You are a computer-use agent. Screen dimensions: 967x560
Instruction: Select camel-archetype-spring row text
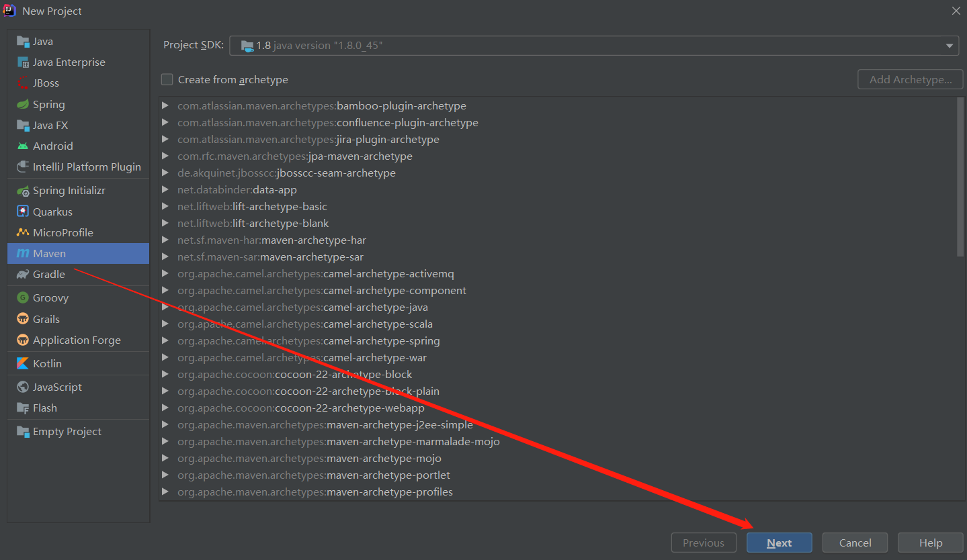click(x=308, y=340)
